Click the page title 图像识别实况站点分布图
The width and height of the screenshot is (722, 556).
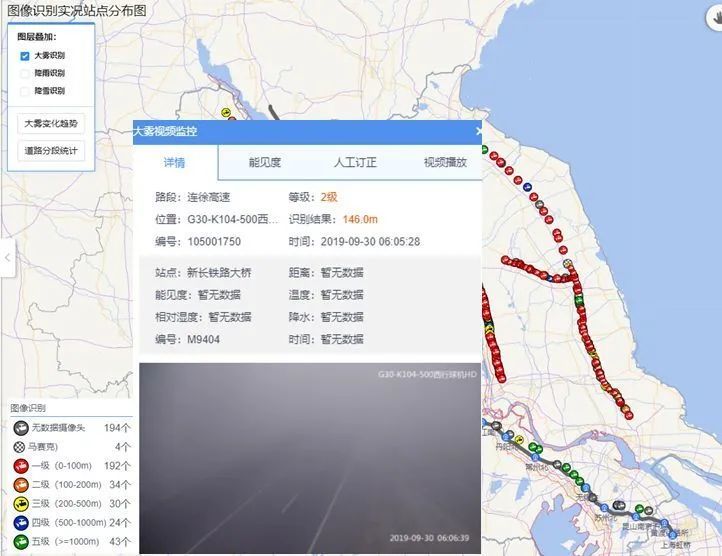[77, 11]
